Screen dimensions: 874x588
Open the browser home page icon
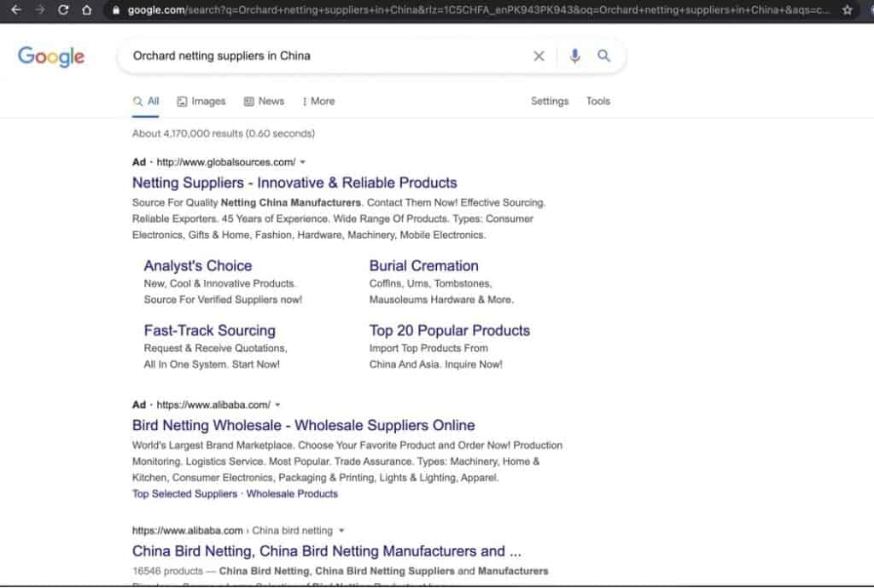pos(86,9)
